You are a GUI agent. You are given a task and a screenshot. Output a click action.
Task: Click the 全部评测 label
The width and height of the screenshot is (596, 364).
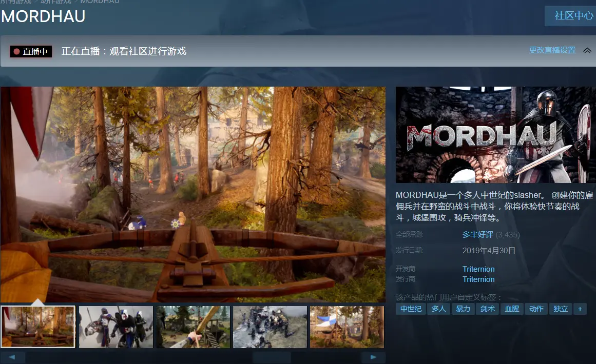click(x=409, y=235)
